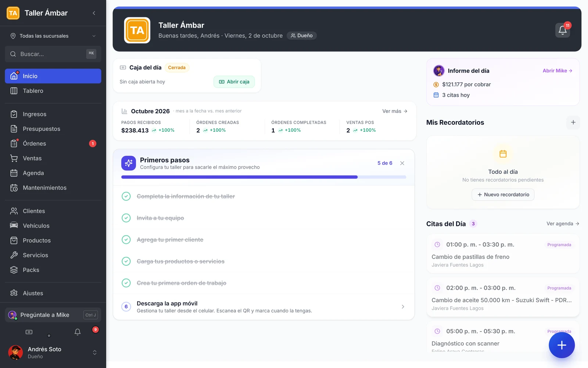Open the Todas las sucursales dropdown

[x=53, y=36]
